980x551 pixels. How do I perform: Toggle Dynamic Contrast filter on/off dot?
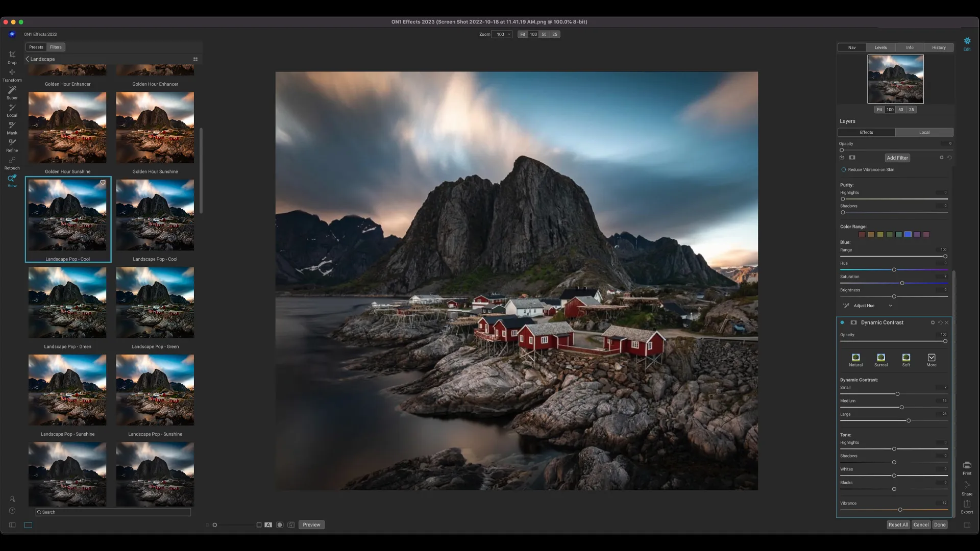pos(842,322)
